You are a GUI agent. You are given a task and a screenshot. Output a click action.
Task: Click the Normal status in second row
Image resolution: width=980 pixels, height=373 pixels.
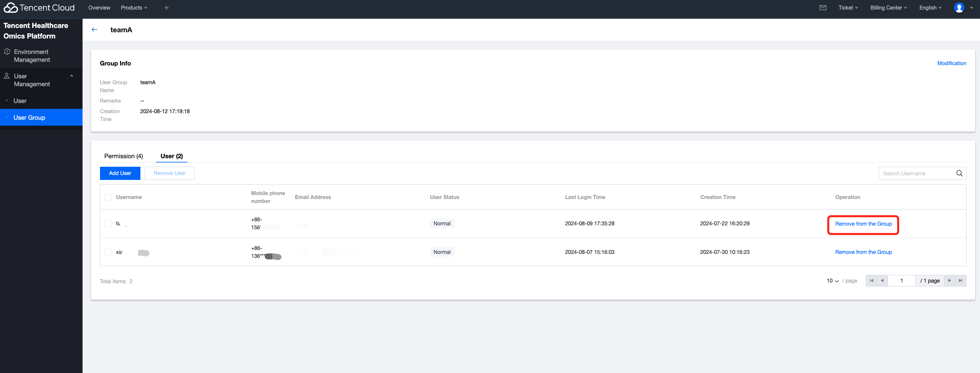click(442, 252)
